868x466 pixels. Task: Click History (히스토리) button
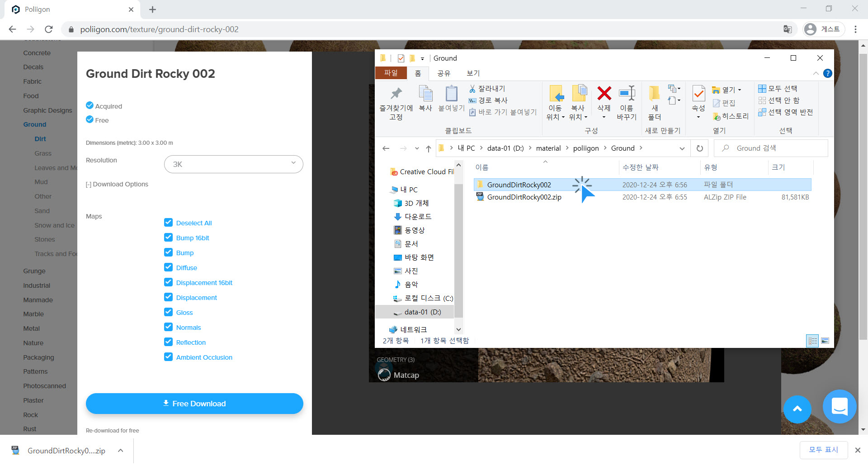tap(731, 116)
